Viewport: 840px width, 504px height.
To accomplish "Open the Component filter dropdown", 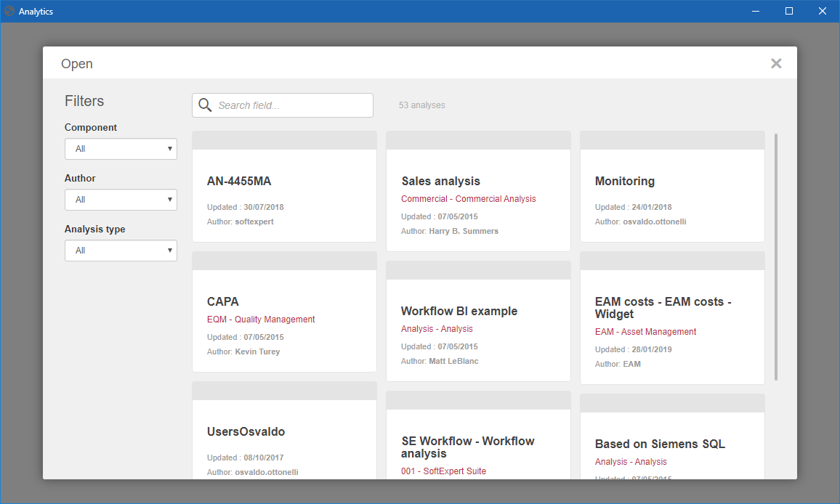I will (121, 149).
